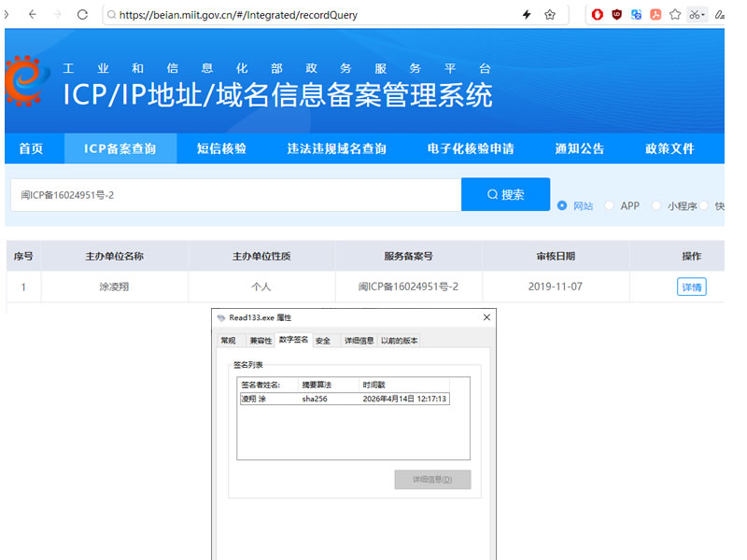Switch to the 安全 tab in properties
The width and height of the screenshot is (747, 560).
[323, 341]
